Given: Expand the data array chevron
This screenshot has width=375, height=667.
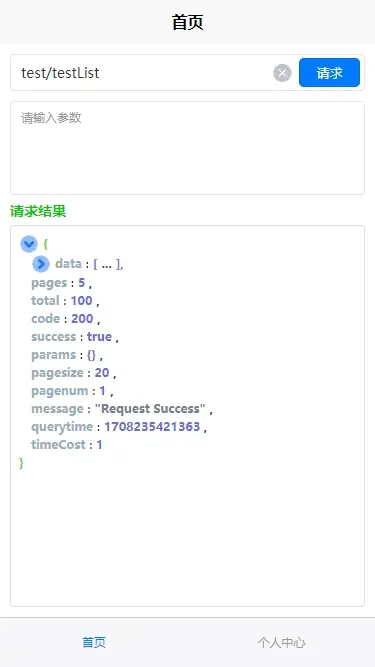Looking at the screenshot, I should 41,264.
